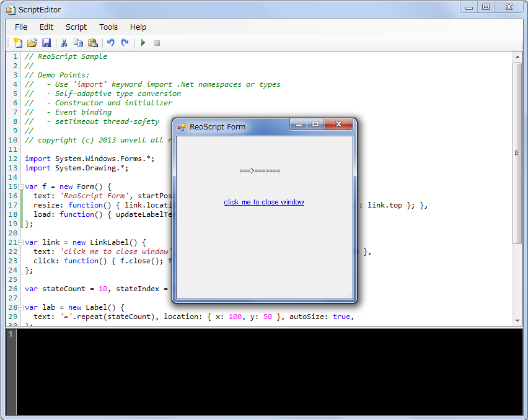Click line number 12 in the gutter
The height and width of the screenshot is (420, 528).
coord(13,159)
